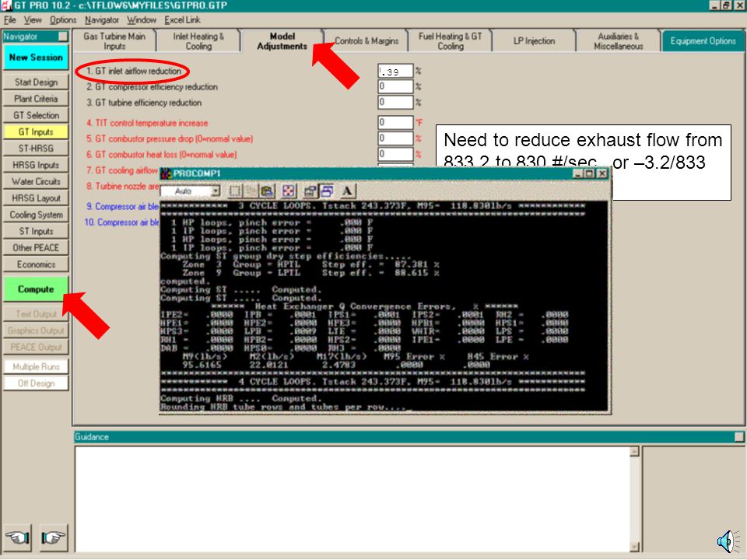This screenshot has width=747, height=560.
Task: Click the GT combustor pressure drop field
Action: click(395, 138)
